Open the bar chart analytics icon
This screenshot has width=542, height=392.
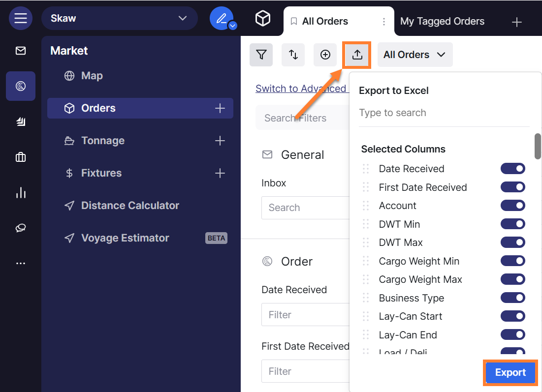click(21, 192)
